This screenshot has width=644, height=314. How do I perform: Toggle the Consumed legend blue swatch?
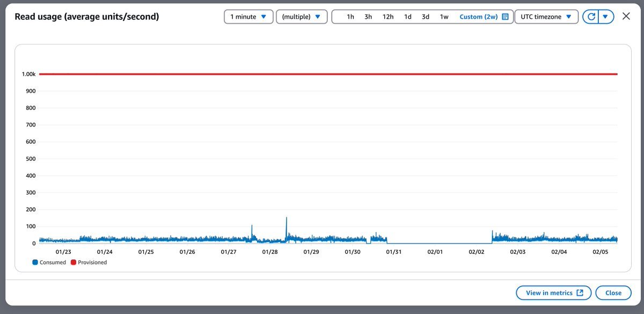(35, 262)
